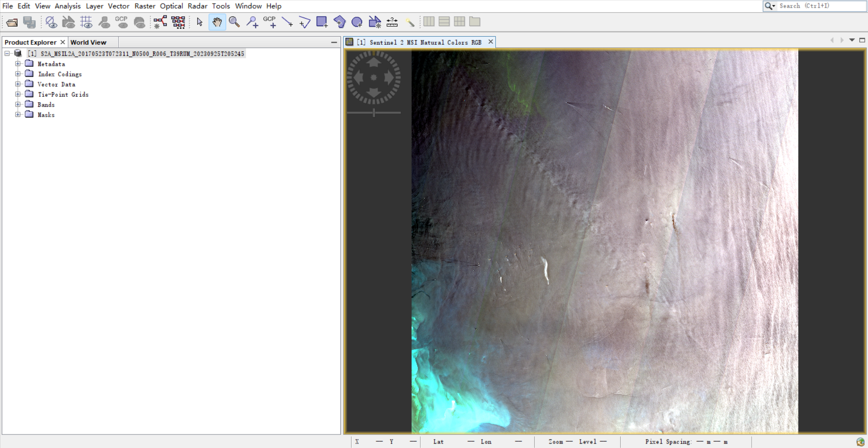Pick the draw line tool
This screenshot has width=868, height=448.
pos(287,22)
